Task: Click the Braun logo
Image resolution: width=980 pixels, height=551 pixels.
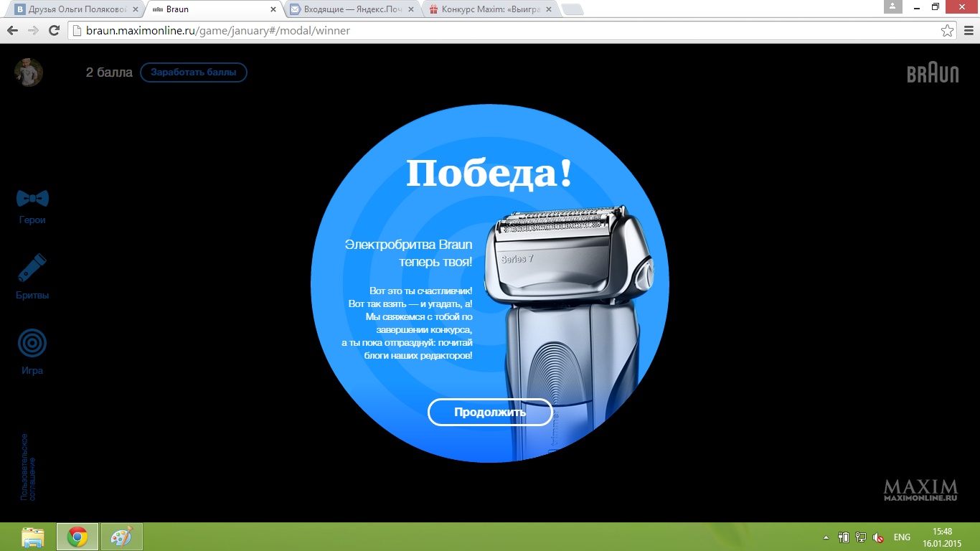Action: tap(933, 74)
